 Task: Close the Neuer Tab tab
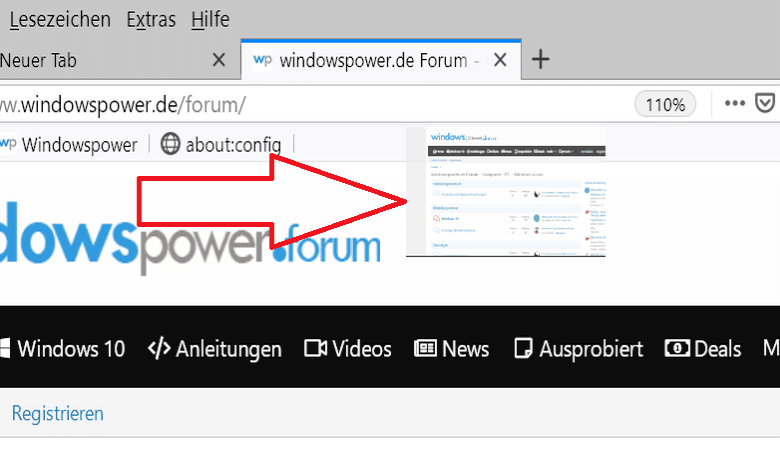219,60
